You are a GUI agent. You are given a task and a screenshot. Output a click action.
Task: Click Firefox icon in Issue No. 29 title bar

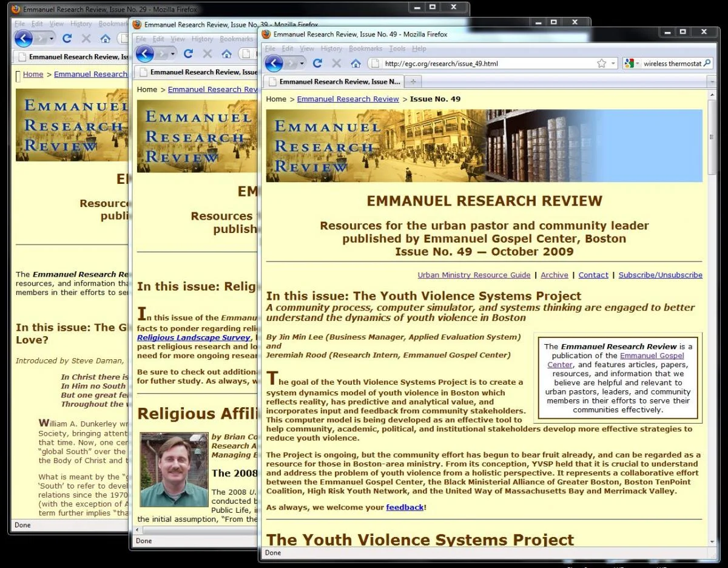(x=15, y=10)
